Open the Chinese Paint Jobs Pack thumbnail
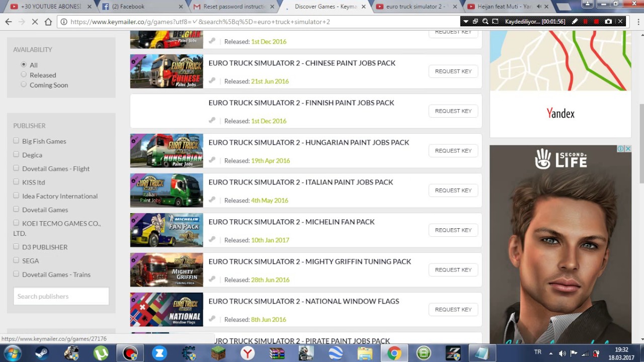Image resolution: width=644 pixels, height=362 pixels. point(167,71)
